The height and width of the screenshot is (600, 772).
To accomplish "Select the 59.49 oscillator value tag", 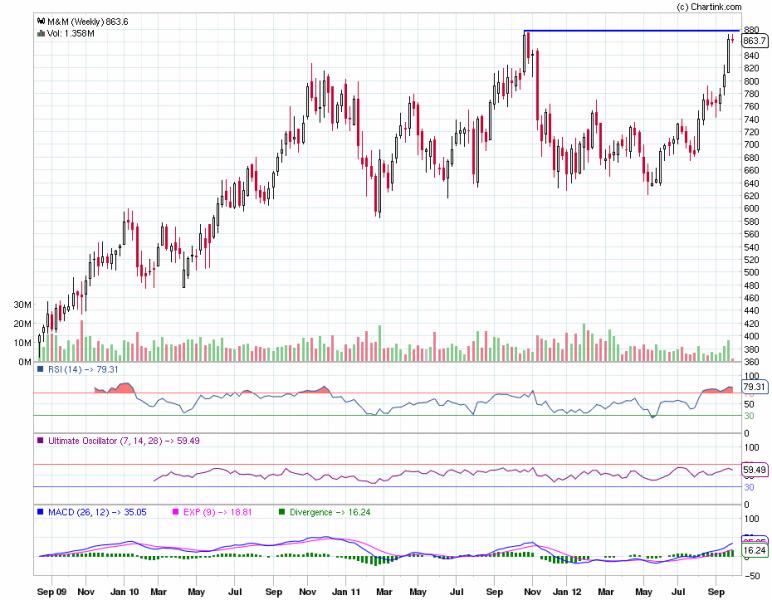I will click(754, 469).
